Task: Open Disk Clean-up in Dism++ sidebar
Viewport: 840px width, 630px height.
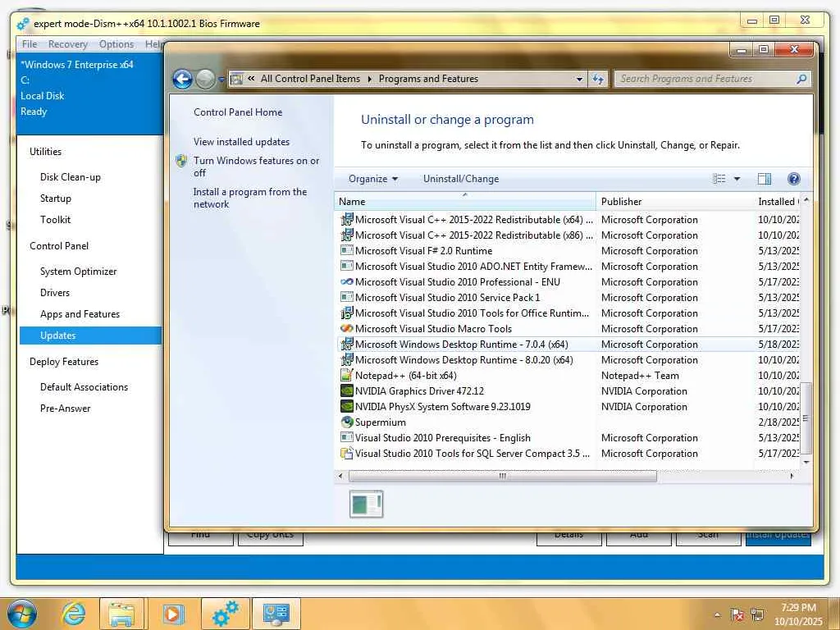Action: 71,177
